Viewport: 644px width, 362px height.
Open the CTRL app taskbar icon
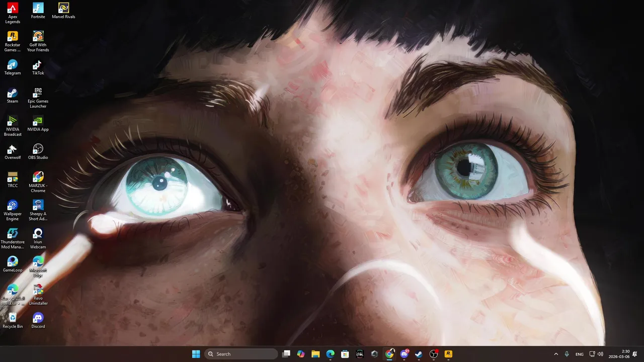pyautogui.click(x=360, y=354)
